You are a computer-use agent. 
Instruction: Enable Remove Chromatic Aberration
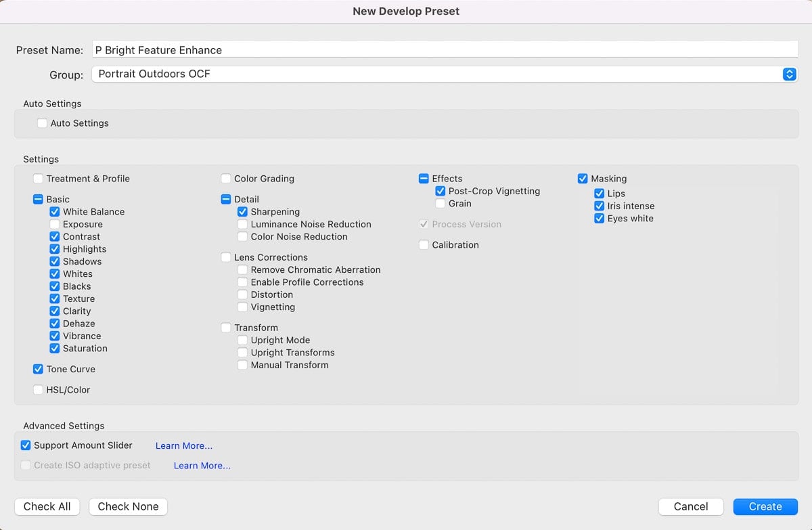point(242,269)
